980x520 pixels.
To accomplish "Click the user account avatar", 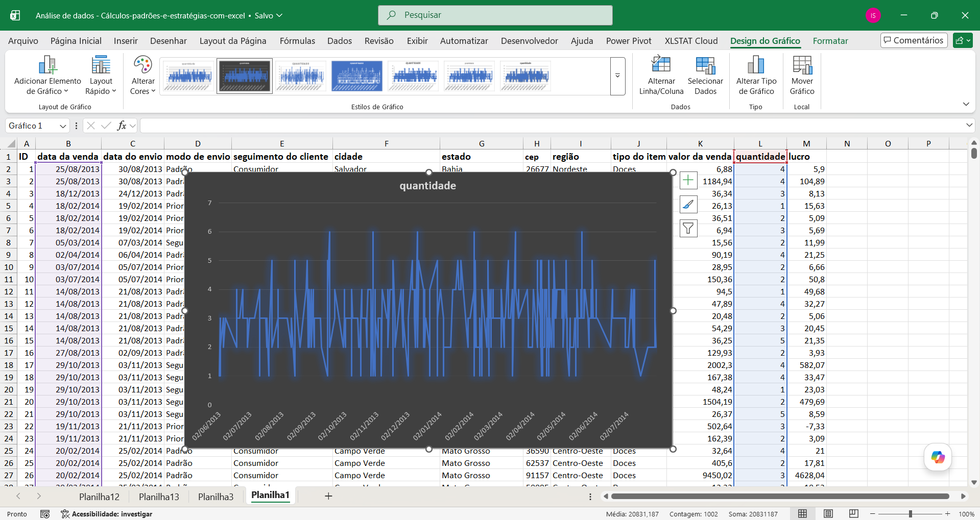I will click(x=873, y=15).
